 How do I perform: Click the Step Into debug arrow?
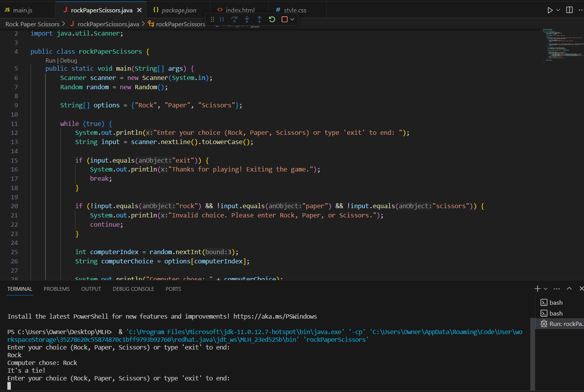pyautogui.click(x=247, y=19)
